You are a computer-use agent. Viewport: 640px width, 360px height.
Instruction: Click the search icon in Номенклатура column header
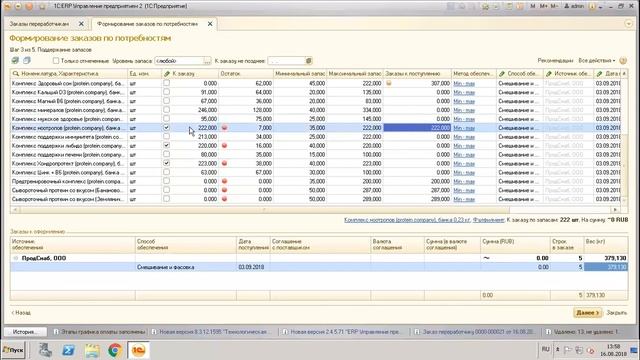[16, 73]
